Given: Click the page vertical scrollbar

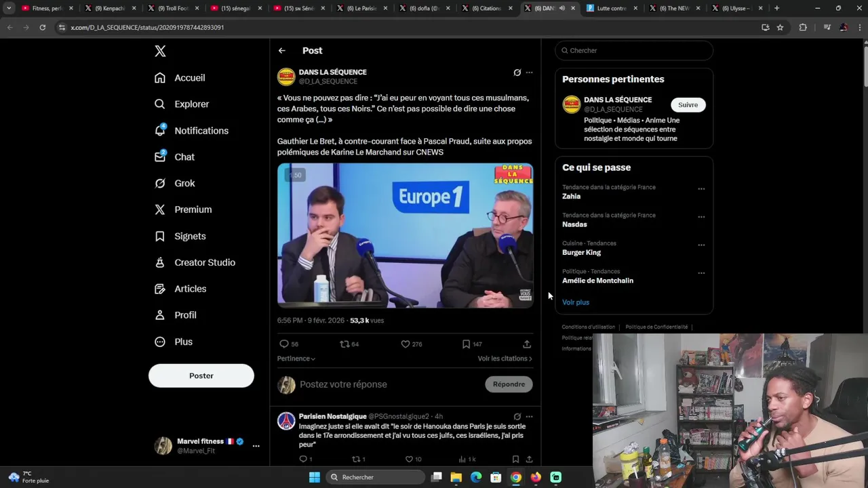Looking at the screenshot, I should (865, 68).
